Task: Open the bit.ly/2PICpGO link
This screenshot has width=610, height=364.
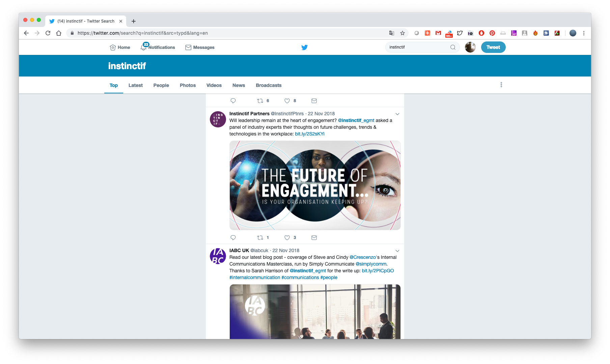Action: pos(378,271)
